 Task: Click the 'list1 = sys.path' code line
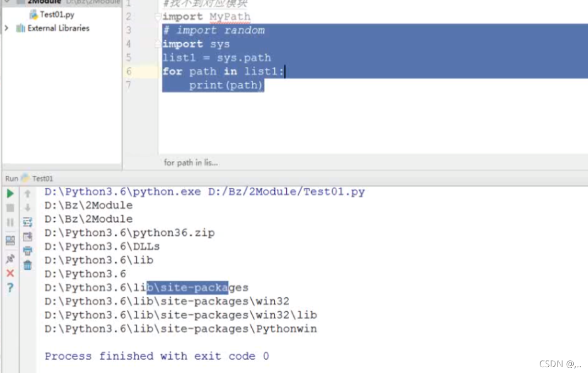(217, 58)
